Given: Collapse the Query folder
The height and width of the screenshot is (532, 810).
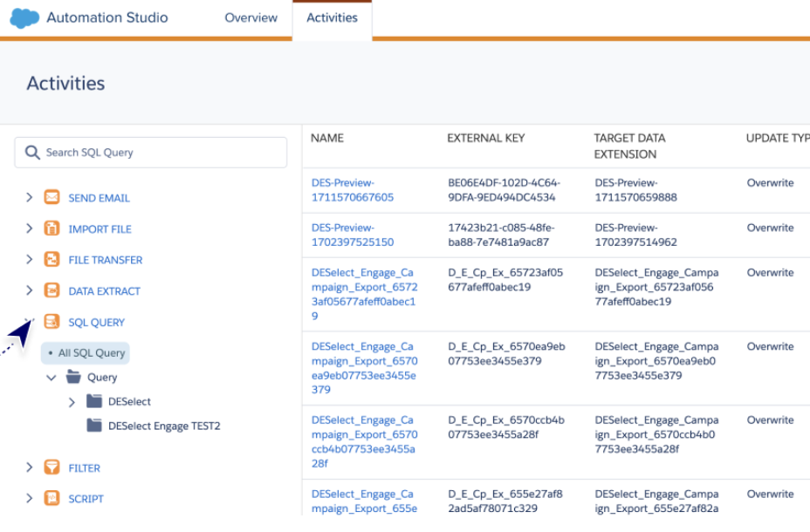Looking at the screenshot, I should click(x=51, y=378).
